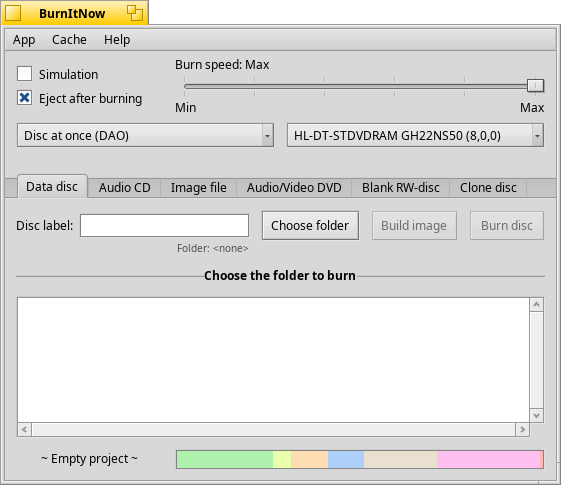Click the horizontal scrollbar right arrow
Image resolution: width=561 pixels, height=485 pixels.
click(x=522, y=429)
